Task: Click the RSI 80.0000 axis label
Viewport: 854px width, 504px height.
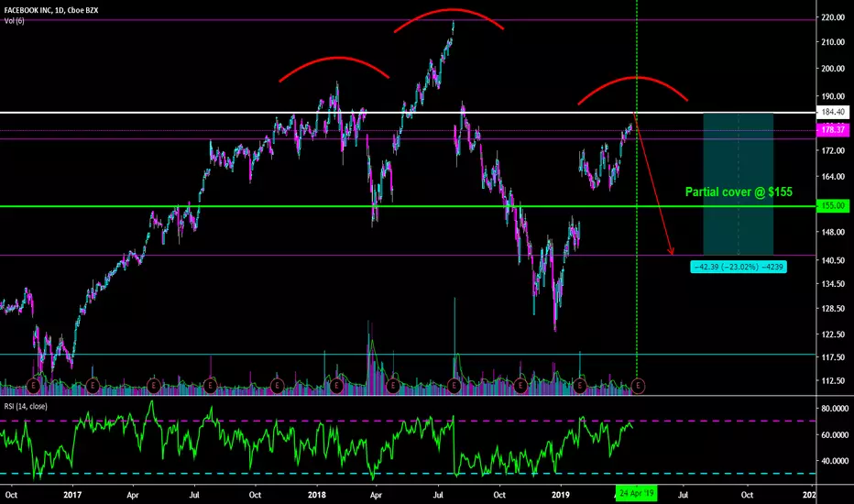Action: 835,409
